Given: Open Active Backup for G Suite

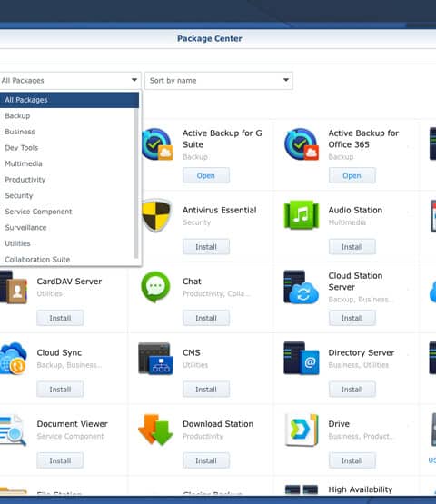Looking at the screenshot, I should coord(206,175).
